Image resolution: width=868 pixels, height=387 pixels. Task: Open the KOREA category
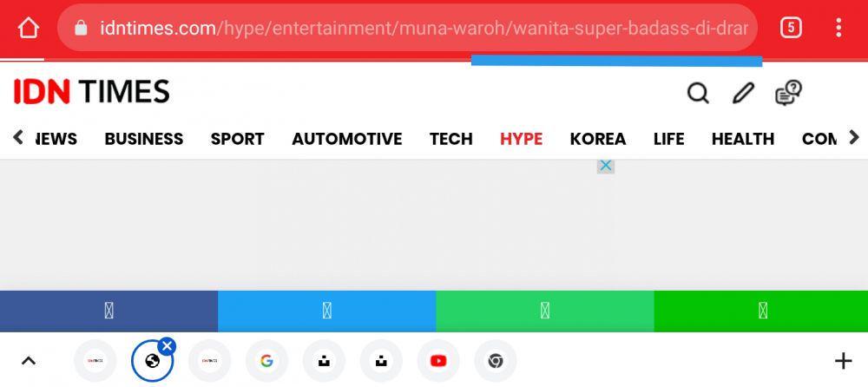pyautogui.click(x=598, y=139)
